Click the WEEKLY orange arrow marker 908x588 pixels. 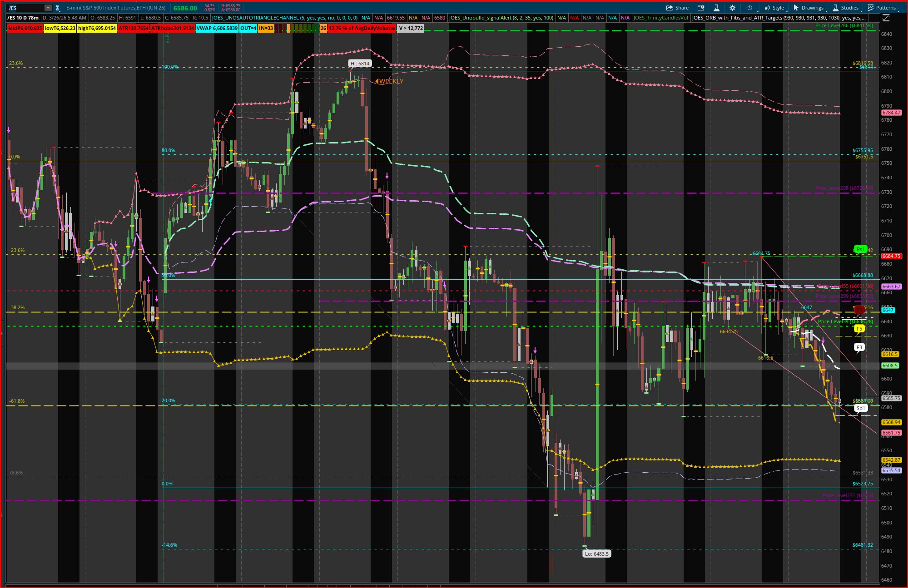pos(377,81)
